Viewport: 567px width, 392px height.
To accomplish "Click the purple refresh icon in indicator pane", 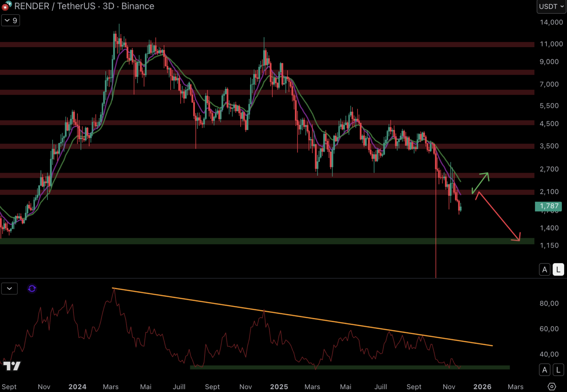I will [32, 289].
